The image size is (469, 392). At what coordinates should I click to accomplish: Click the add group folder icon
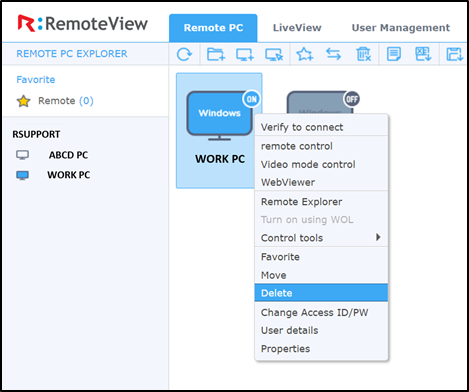(216, 54)
